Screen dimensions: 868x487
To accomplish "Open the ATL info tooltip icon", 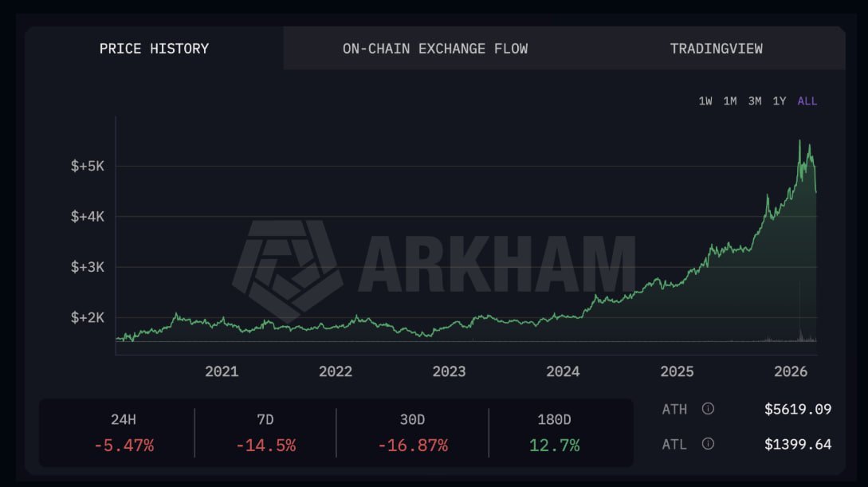I will [x=706, y=444].
